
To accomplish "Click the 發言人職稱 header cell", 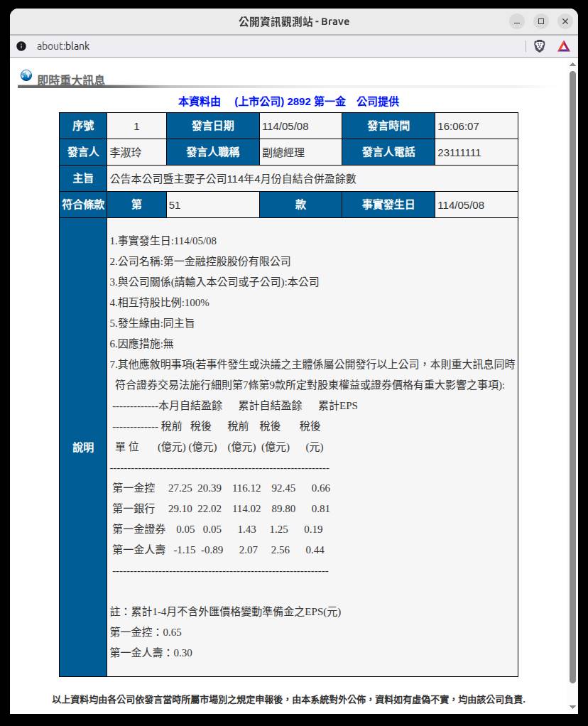I will pyautogui.click(x=213, y=152).
